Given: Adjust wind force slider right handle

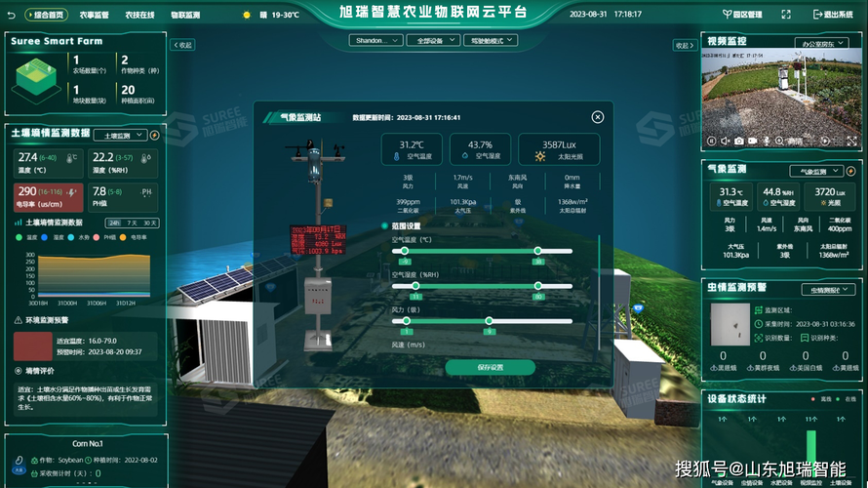Looking at the screenshot, I should 489,321.
